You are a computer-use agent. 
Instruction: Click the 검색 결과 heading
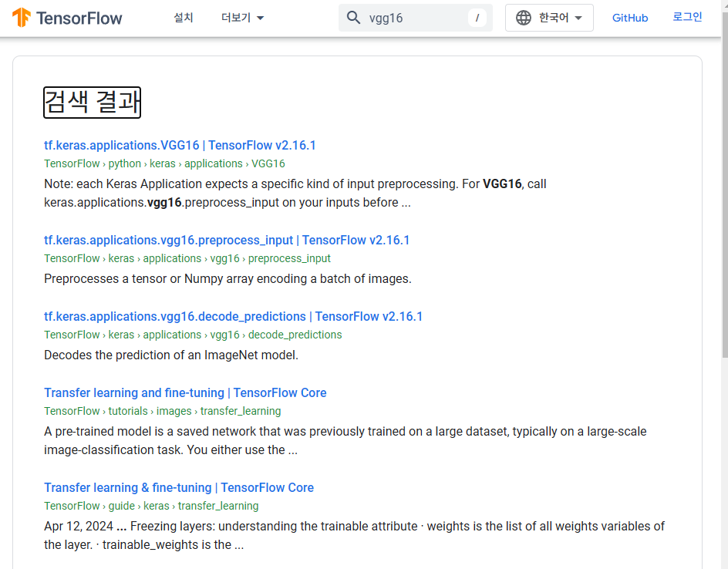point(92,102)
